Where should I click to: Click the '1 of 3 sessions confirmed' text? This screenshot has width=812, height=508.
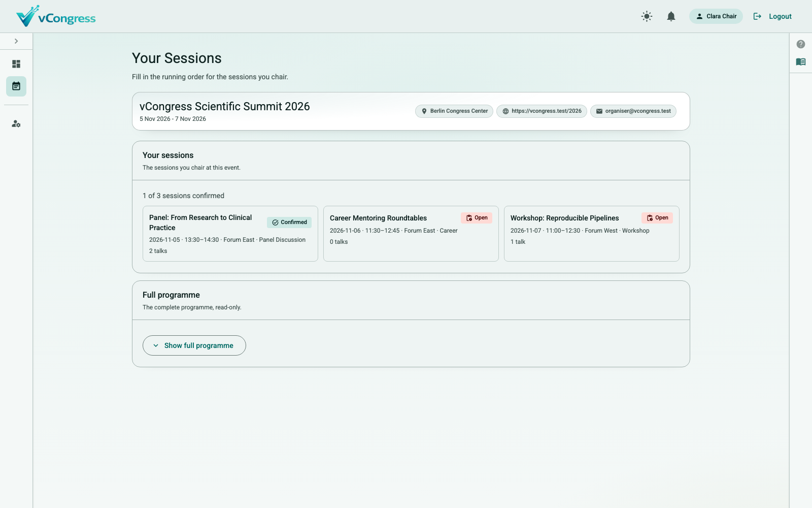click(x=183, y=196)
